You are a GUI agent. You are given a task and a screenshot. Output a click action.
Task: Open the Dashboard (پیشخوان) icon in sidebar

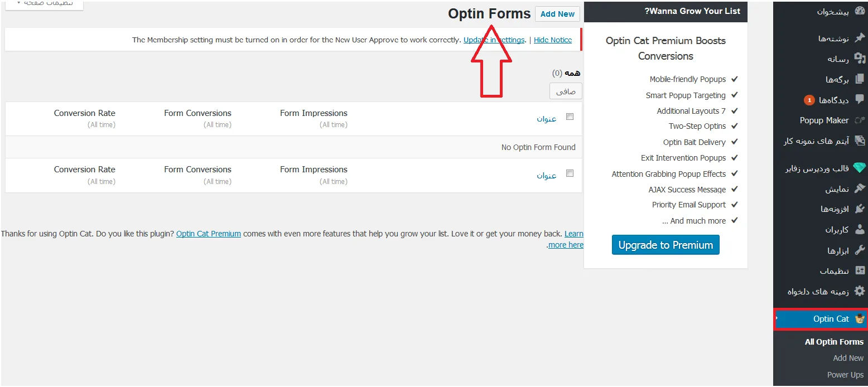tap(860, 11)
